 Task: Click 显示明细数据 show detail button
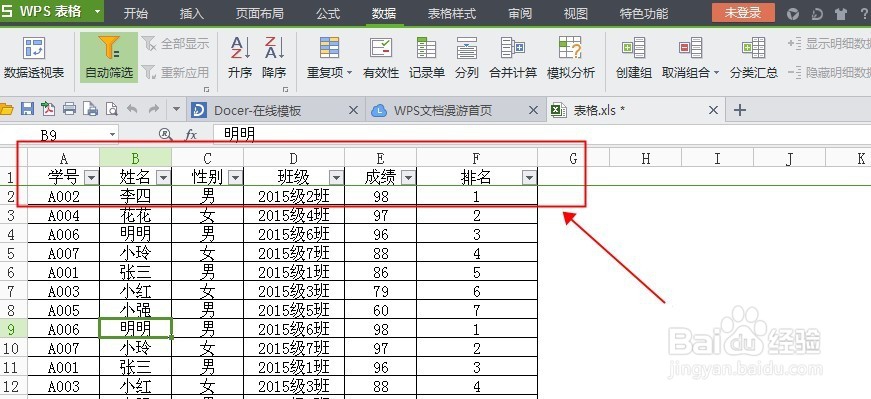click(829, 43)
